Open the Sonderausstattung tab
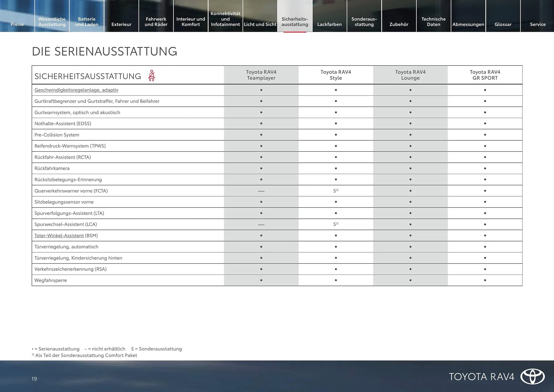The width and height of the screenshot is (554, 392). (364, 22)
